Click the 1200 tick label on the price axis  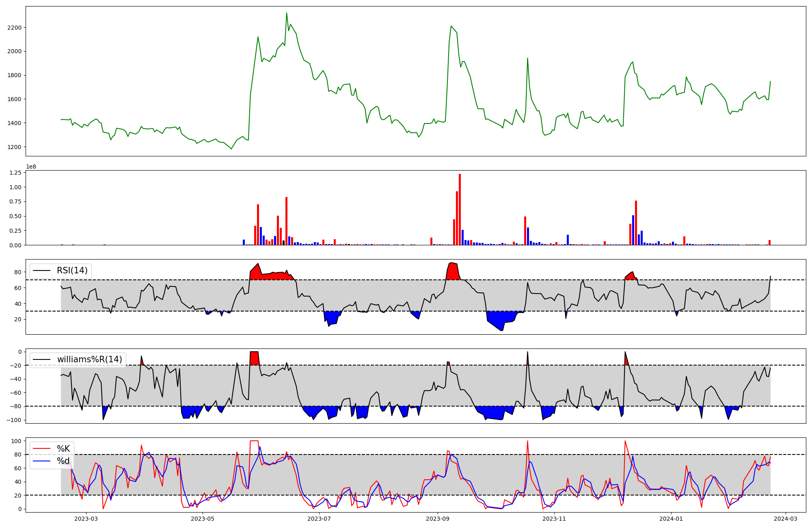click(15, 147)
